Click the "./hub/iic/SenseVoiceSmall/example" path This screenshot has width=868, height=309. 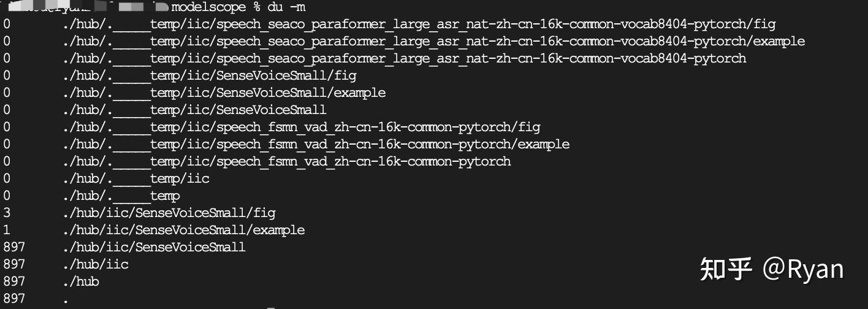point(183,231)
